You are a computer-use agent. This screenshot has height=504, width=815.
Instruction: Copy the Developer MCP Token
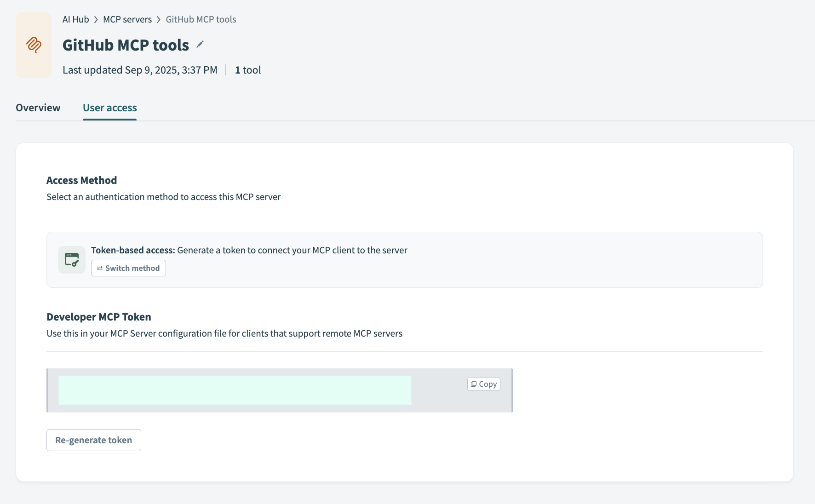point(483,384)
